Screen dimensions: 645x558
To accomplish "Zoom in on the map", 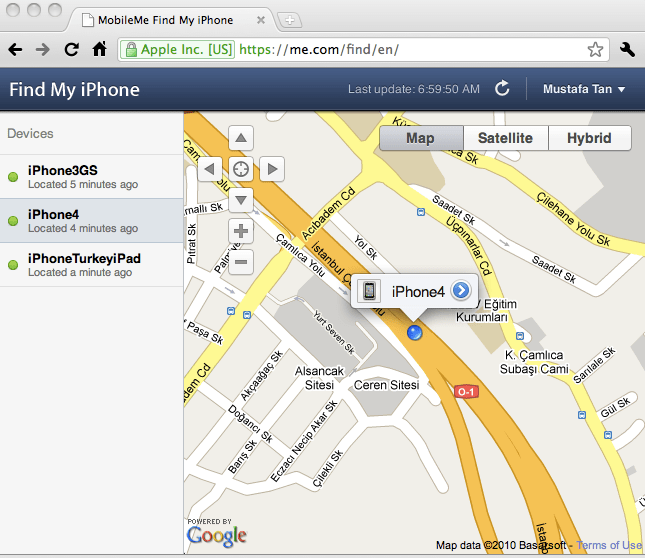I will [x=241, y=231].
